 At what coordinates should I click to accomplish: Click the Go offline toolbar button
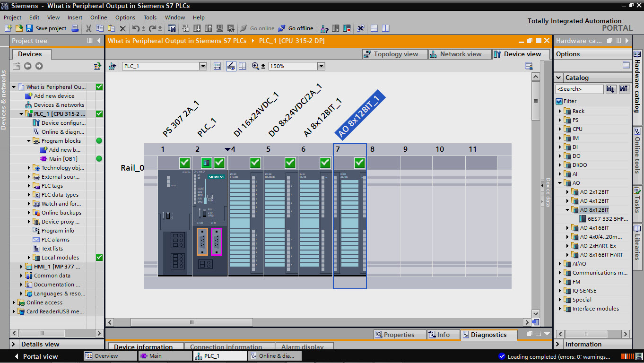click(x=296, y=28)
